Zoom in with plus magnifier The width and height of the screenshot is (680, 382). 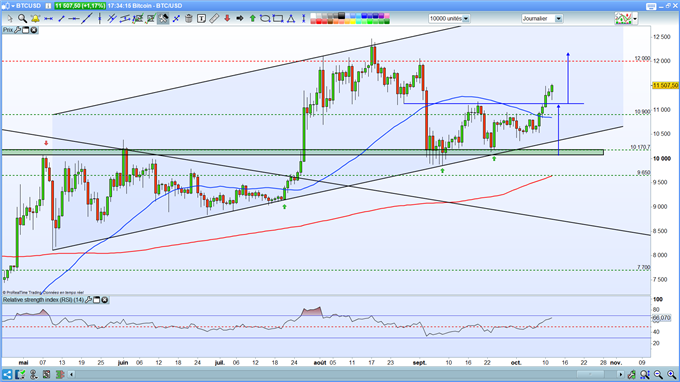672,375
